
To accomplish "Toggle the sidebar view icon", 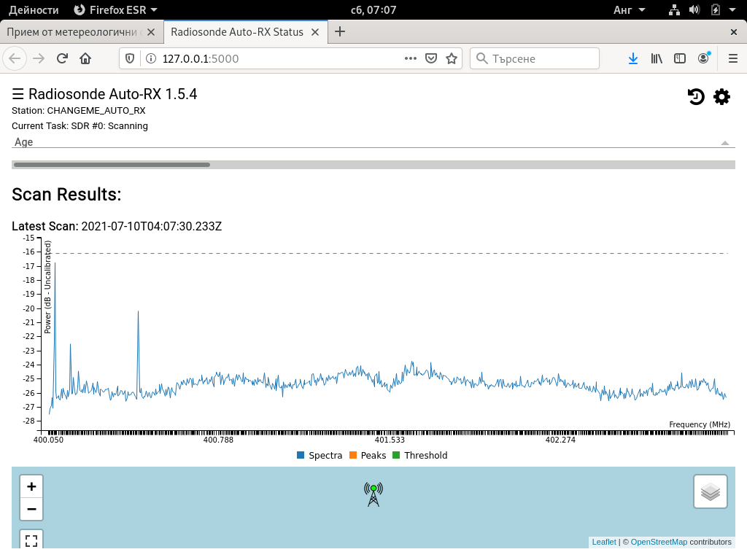I will [680, 58].
